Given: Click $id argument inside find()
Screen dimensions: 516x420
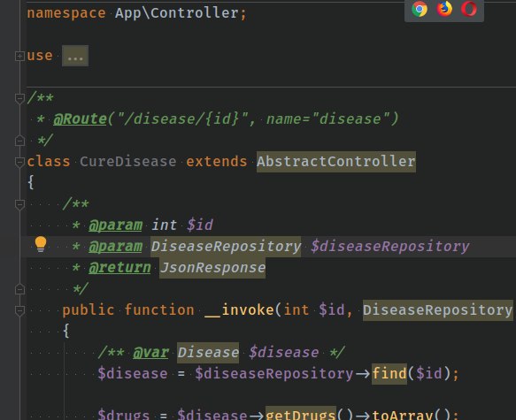Looking at the screenshot, I should tap(429, 374).
